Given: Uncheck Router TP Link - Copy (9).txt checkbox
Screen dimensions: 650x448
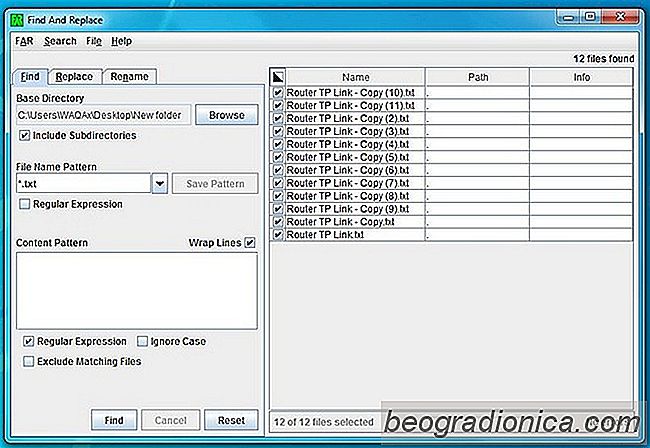Looking at the screenshot, I should coord(278,209).
